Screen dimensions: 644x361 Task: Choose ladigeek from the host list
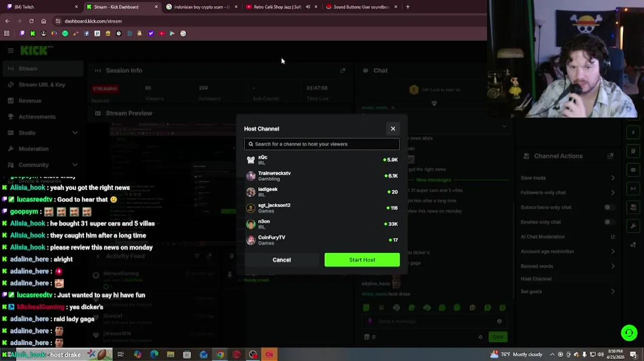321,192
